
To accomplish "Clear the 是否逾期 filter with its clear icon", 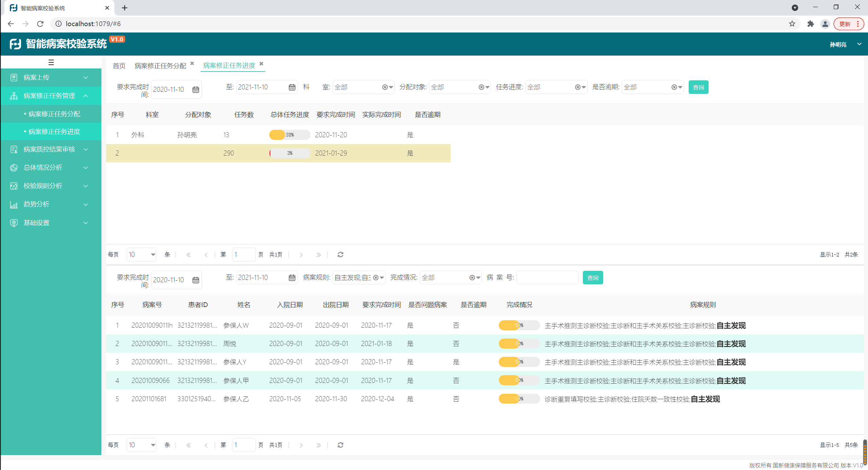I will (674, 87).
